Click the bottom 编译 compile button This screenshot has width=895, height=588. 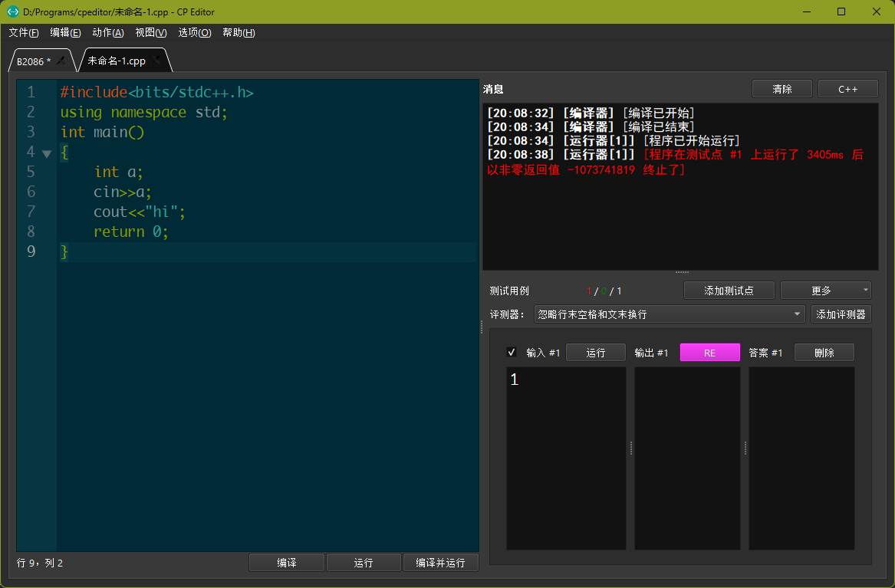[x=287, y=563]
